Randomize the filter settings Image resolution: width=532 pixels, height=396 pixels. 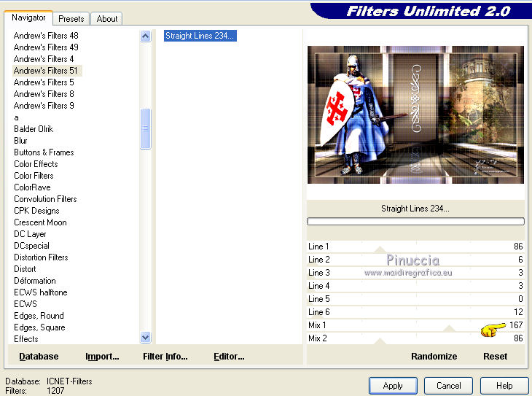pos(434,357)
